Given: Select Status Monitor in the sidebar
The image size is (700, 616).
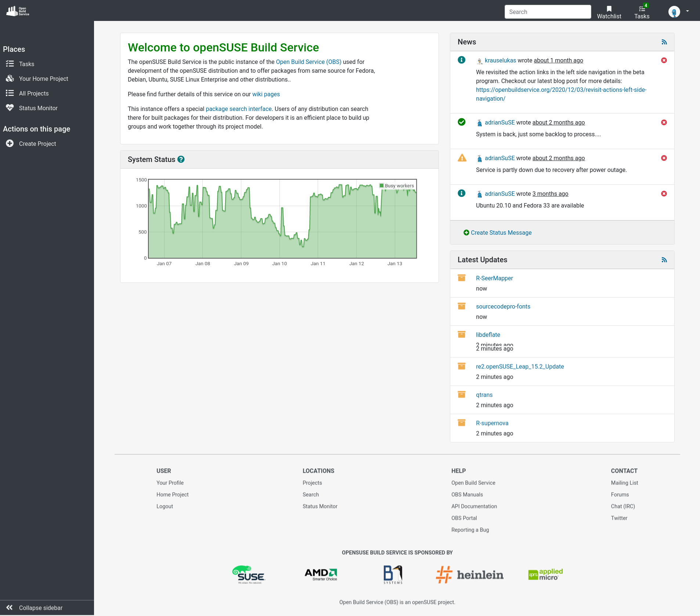Looking at the screenshot, I should pos(38,108).
